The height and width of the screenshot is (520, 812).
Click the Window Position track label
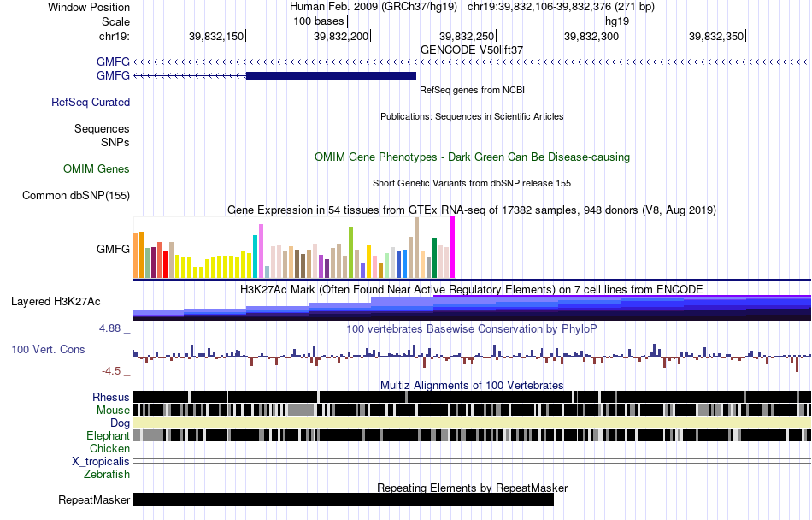tap(89, 7)
